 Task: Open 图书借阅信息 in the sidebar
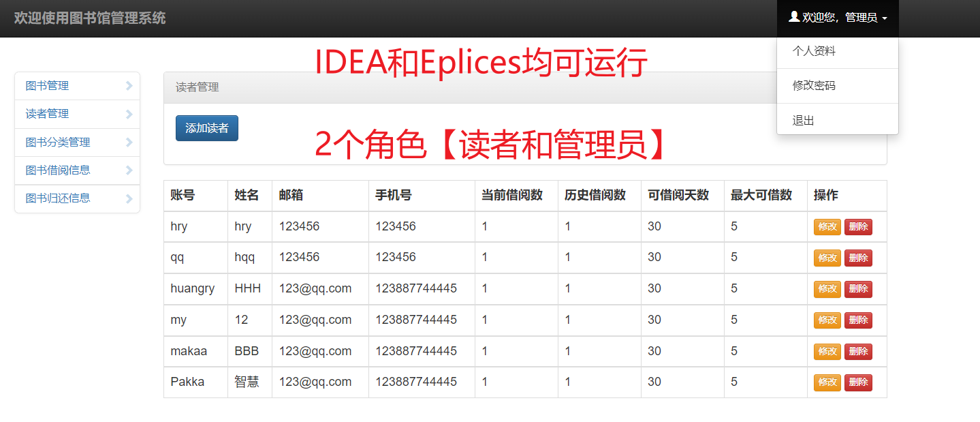click(77, 170)
